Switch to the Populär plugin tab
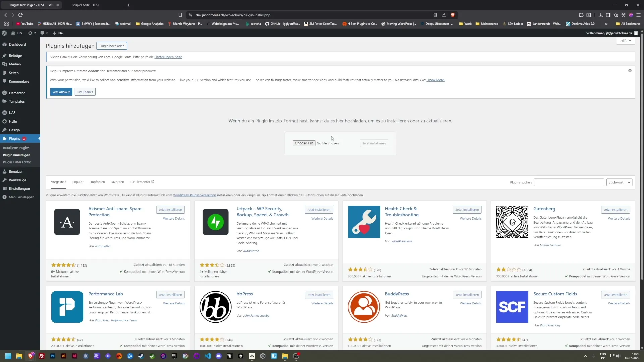Viewport: 644px width, 362px height. click(x=78, y=182)
